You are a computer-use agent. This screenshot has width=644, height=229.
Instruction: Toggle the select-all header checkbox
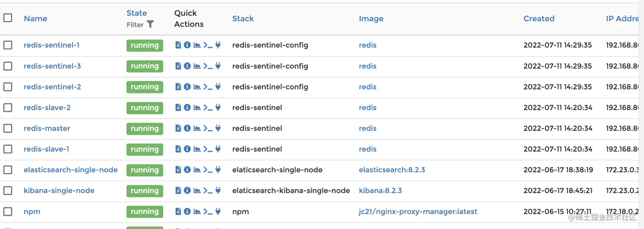pyautogui.click(x=8, y=18)
